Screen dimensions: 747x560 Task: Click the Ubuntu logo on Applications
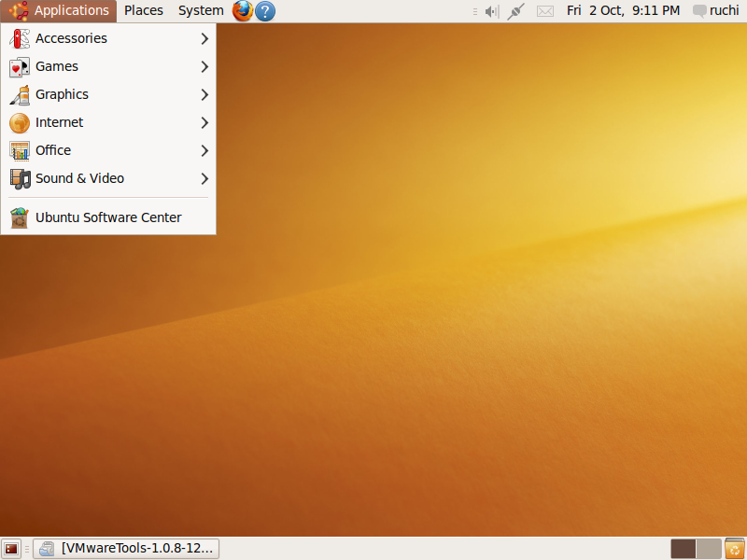[19, 11]
